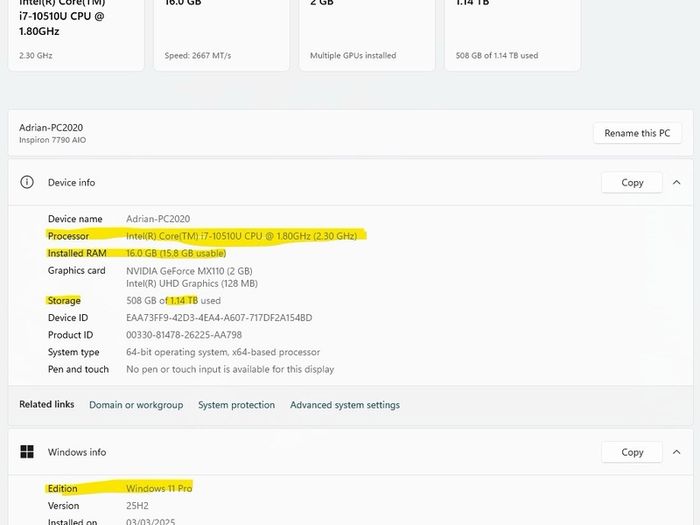This screenshot has height=525, width=700.
Task: Collapse the Device info section
Action: pos(676,183)
